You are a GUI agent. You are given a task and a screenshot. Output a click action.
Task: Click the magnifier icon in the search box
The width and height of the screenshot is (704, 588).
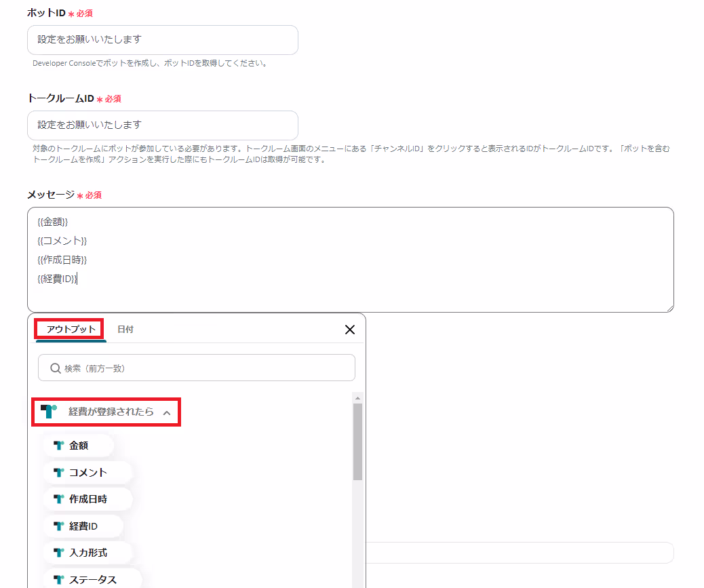click(x=55, y=368)
